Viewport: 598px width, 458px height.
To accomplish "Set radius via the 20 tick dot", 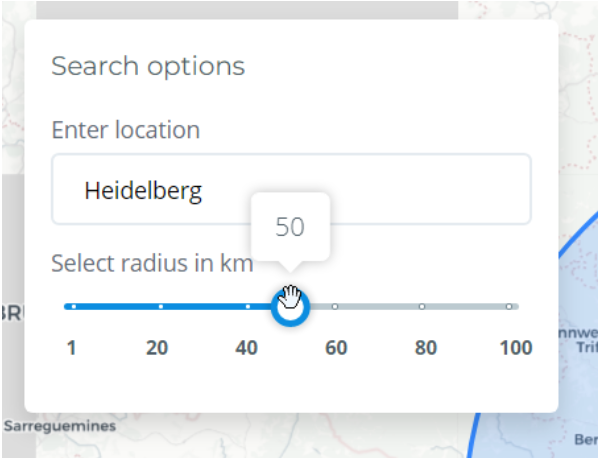I will pos(161,307).
